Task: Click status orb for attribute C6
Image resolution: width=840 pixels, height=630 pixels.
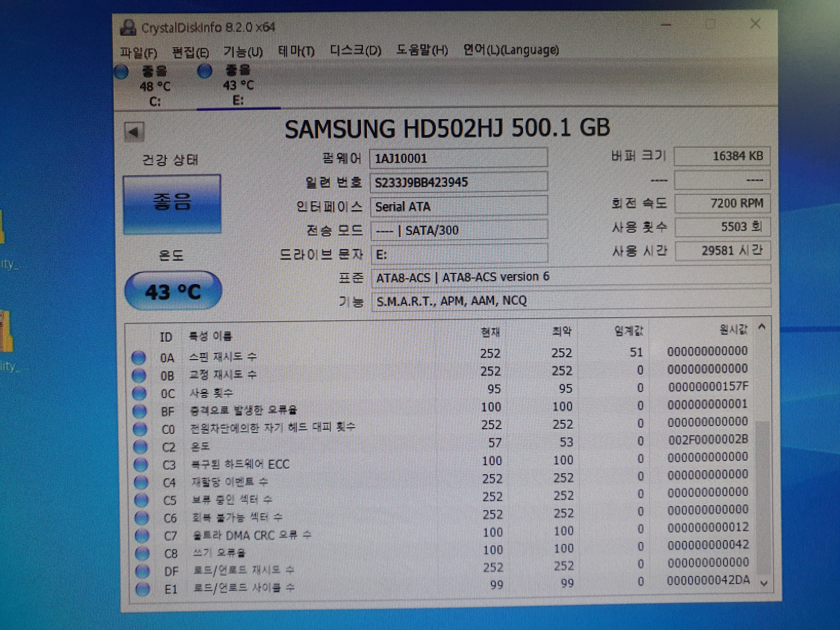Action: [x=142, y=517]
